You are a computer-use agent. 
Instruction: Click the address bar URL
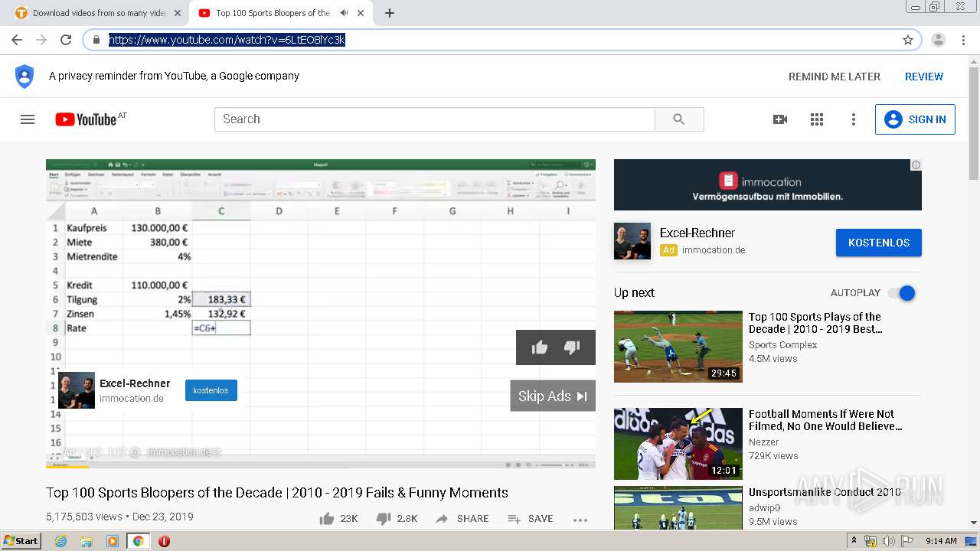[x=227, y=40]
